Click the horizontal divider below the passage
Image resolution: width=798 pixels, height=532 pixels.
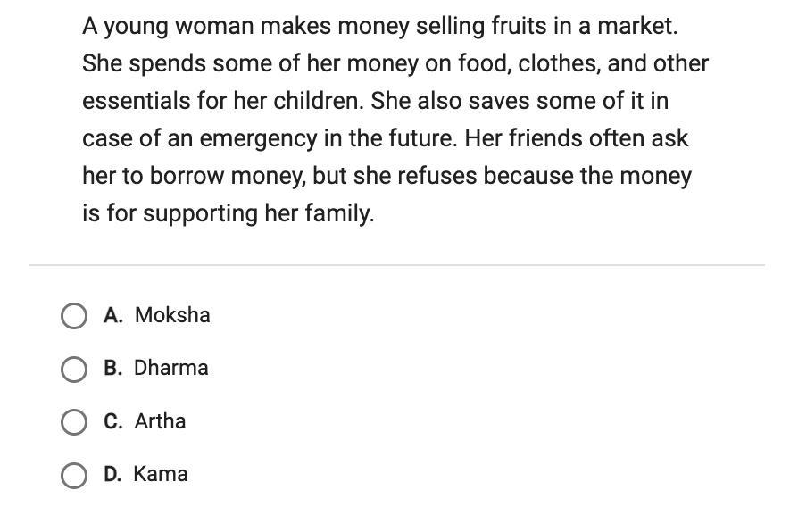396,265
